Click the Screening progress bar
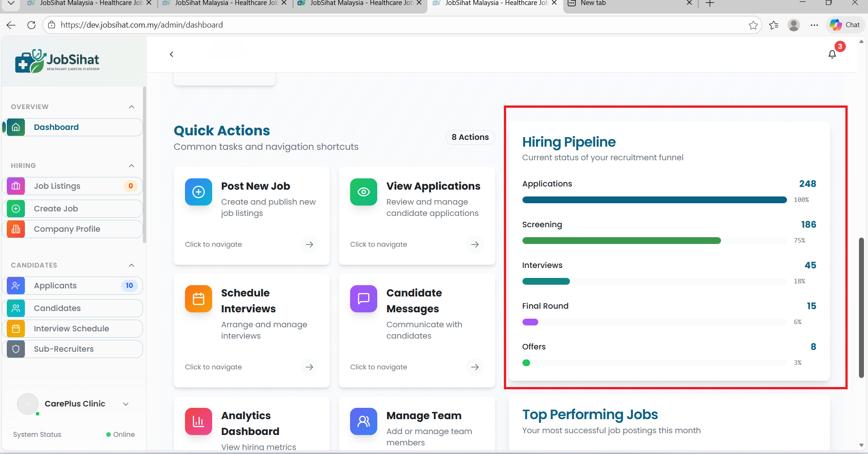Viewport: 868px width, 454px height. (654, 241)
